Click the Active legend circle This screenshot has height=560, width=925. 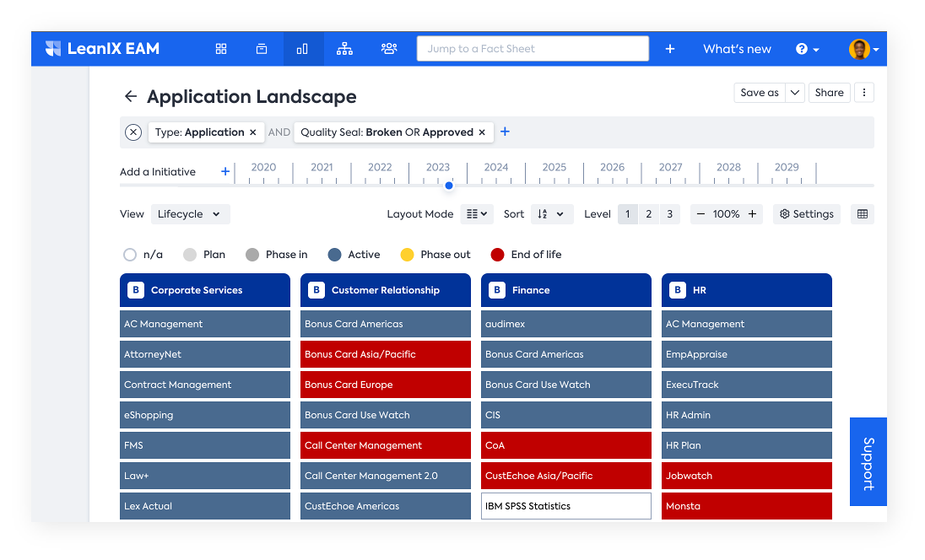point(334,255)
